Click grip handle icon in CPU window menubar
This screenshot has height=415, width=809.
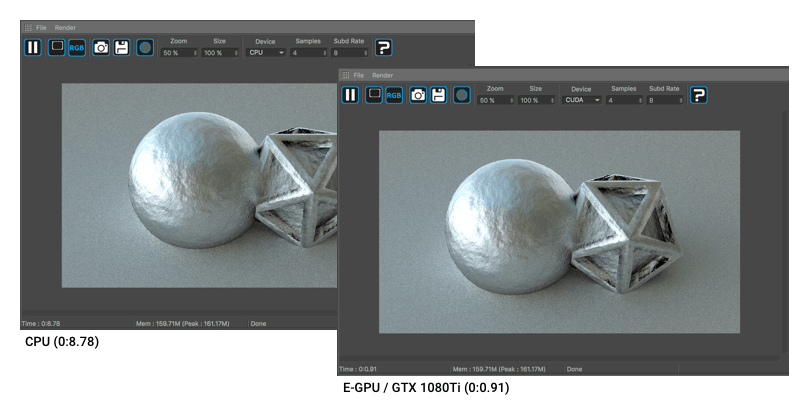point(28,27)
